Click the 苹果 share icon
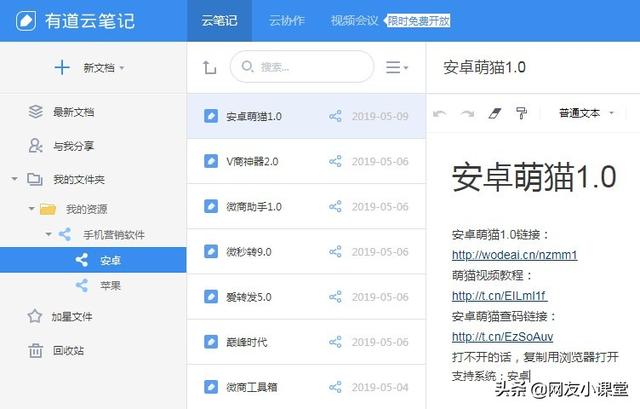 click(82, 285)
